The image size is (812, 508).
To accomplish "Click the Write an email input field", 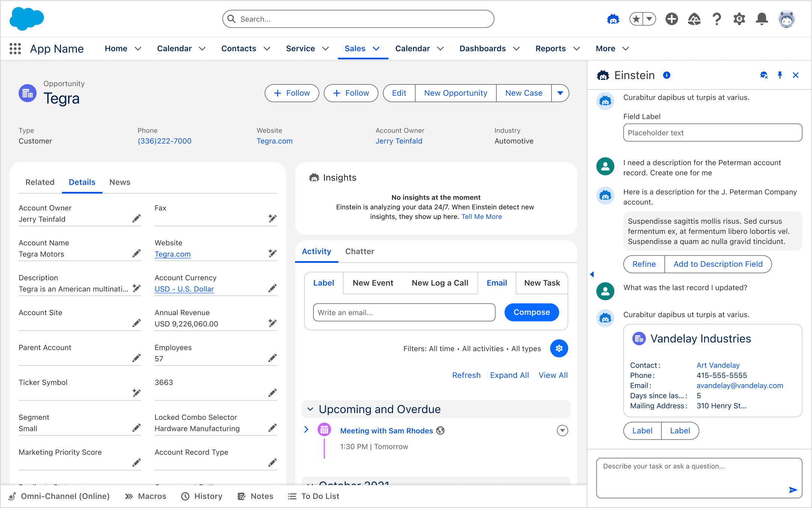I will tap(404, 313).
